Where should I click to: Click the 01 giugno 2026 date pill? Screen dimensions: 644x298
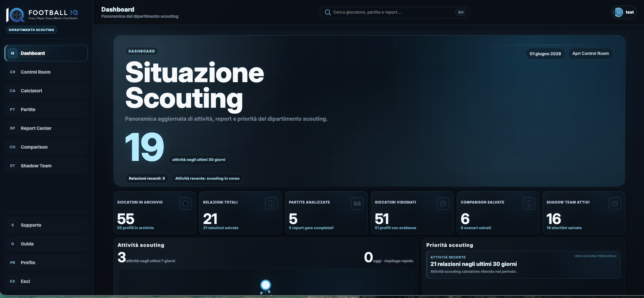click(x=545, y=54)
